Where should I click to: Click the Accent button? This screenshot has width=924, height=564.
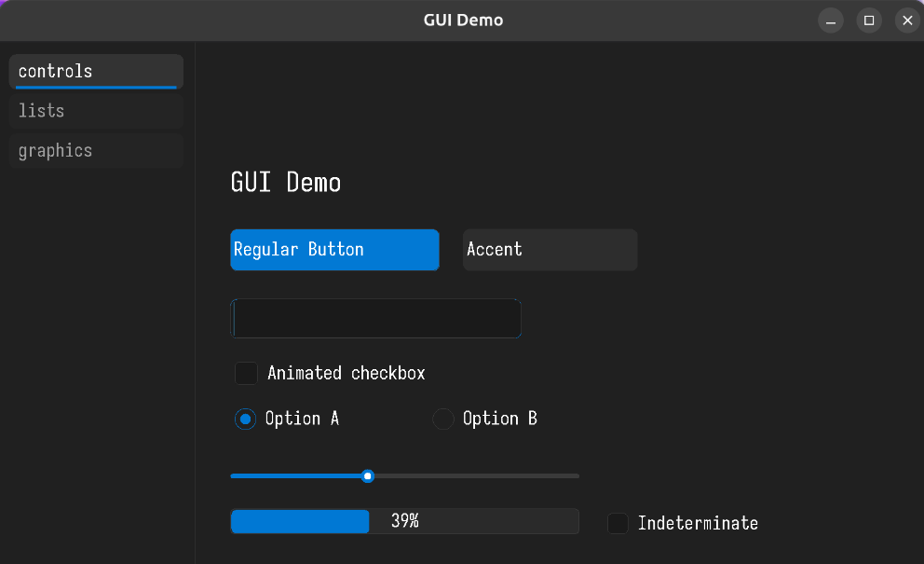550,250
